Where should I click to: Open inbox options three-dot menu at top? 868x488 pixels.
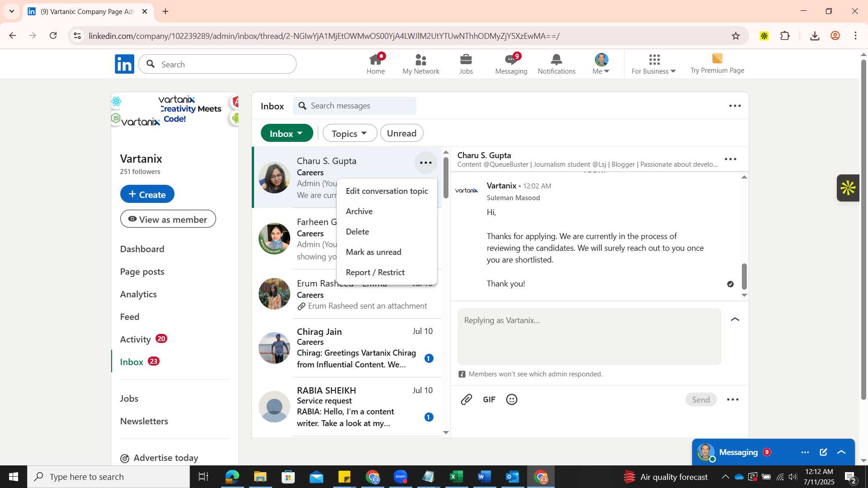click(735, 106)
